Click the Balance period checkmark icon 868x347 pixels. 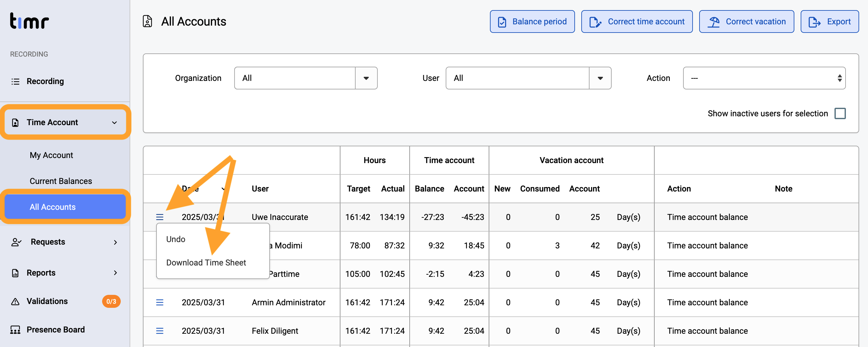tap(502, 22)
